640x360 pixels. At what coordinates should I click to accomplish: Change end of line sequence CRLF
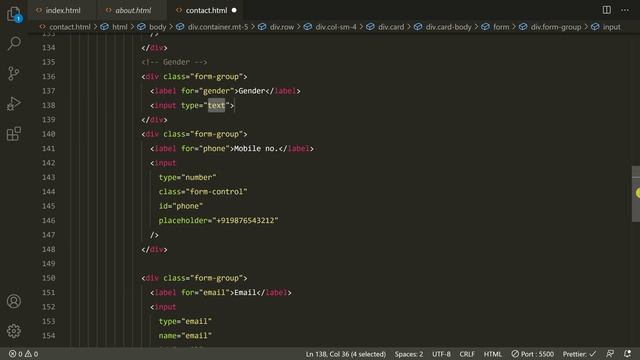(467, 354)
